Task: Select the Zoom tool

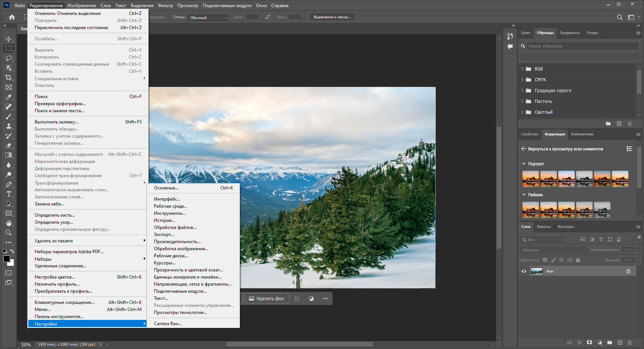Action: click(9, 233)
